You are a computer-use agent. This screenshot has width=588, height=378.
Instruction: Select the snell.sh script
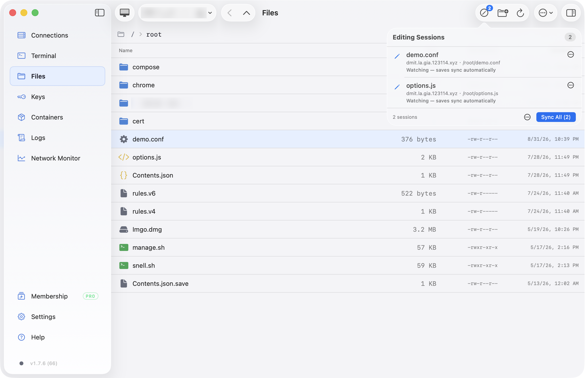coord(348,265)
